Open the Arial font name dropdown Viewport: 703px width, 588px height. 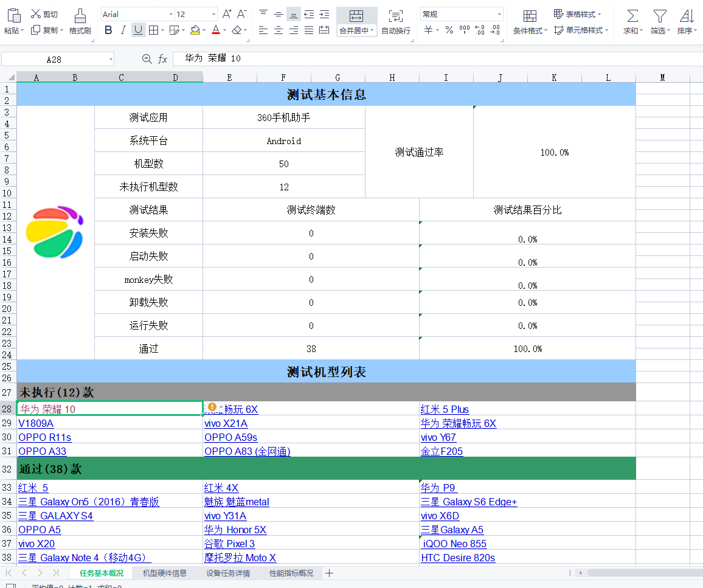(x=171, y=15)
